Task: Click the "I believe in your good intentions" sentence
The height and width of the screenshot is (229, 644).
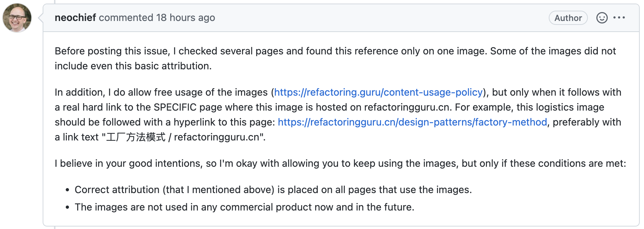Action: coord(340,163)
